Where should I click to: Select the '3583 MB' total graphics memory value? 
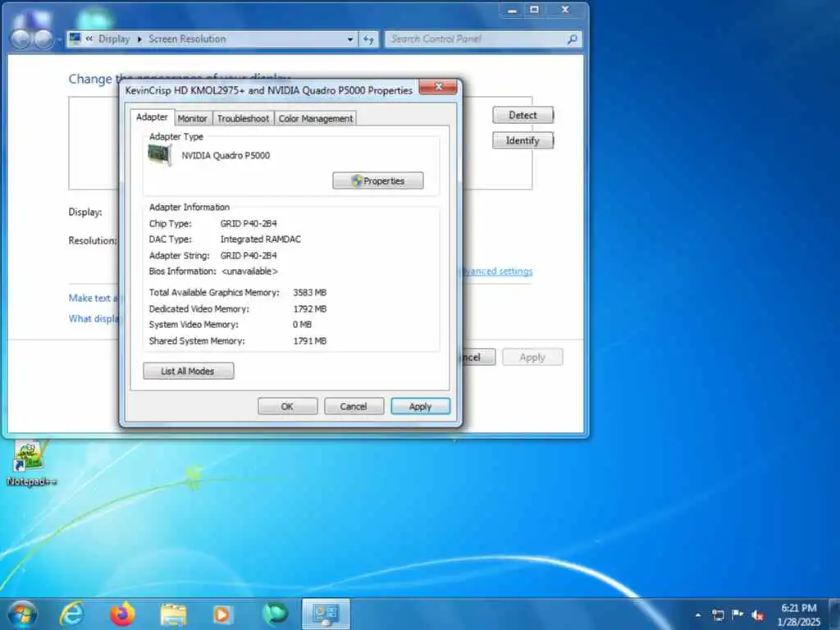pyautogui.click(x=309, y=293)
